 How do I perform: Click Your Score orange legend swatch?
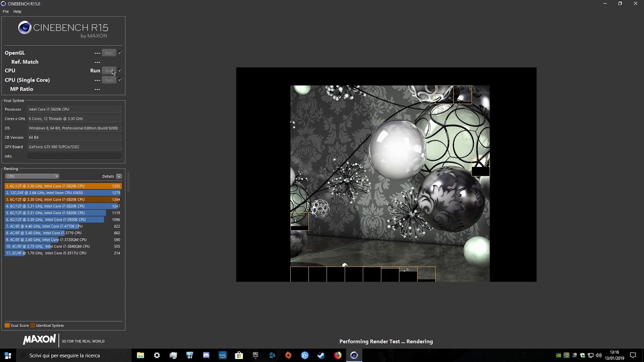tap(7, 326)
